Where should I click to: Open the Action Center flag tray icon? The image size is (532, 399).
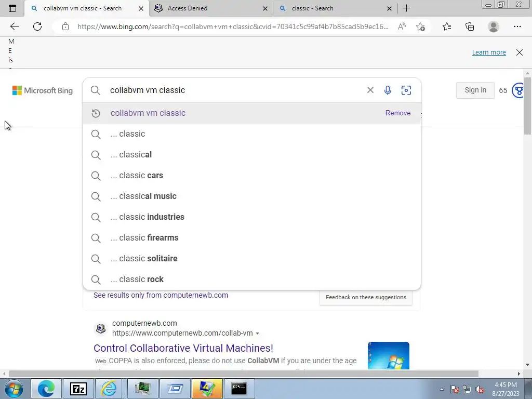tap(455, 390)
